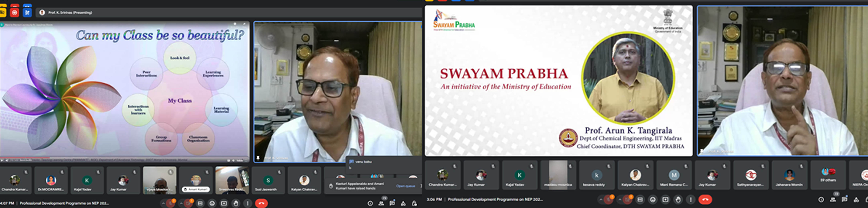Click '59 others' tile in right meeting
The image size is (868, 208).
828,175
